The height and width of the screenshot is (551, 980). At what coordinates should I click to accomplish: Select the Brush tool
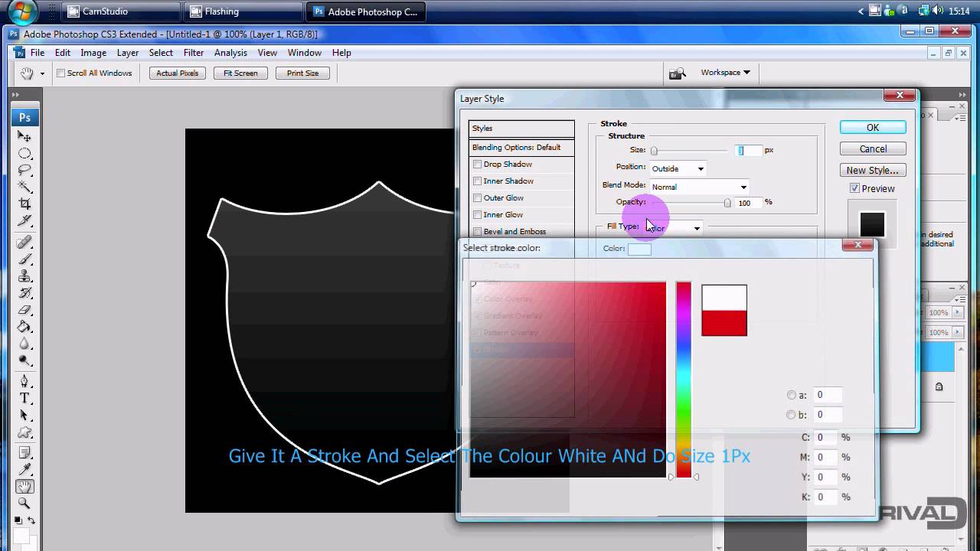(24, 259)
